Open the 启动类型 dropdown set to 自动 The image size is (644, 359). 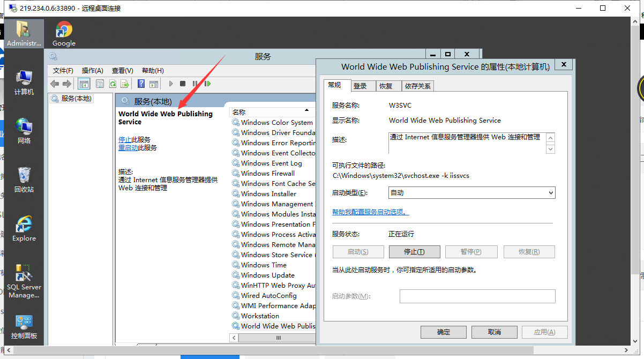472,193
